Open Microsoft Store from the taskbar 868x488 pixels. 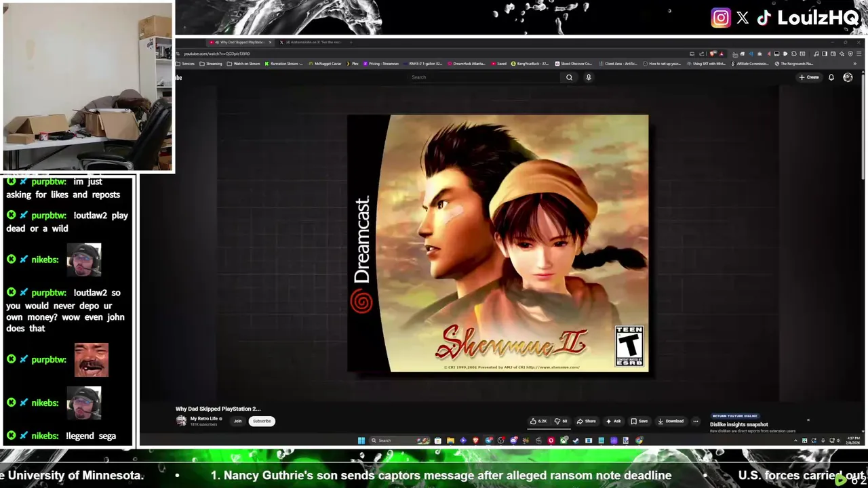(438, 441)
